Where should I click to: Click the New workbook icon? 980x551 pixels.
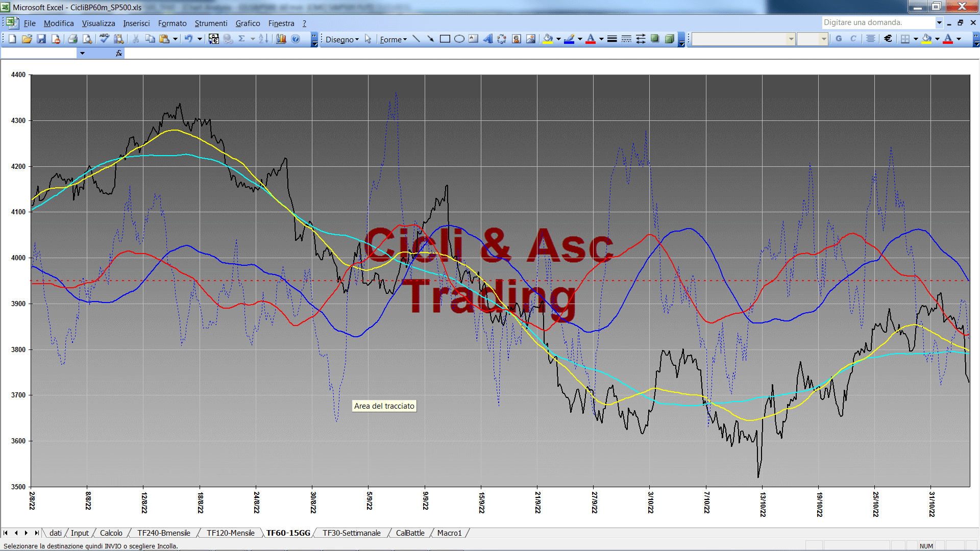12,39
